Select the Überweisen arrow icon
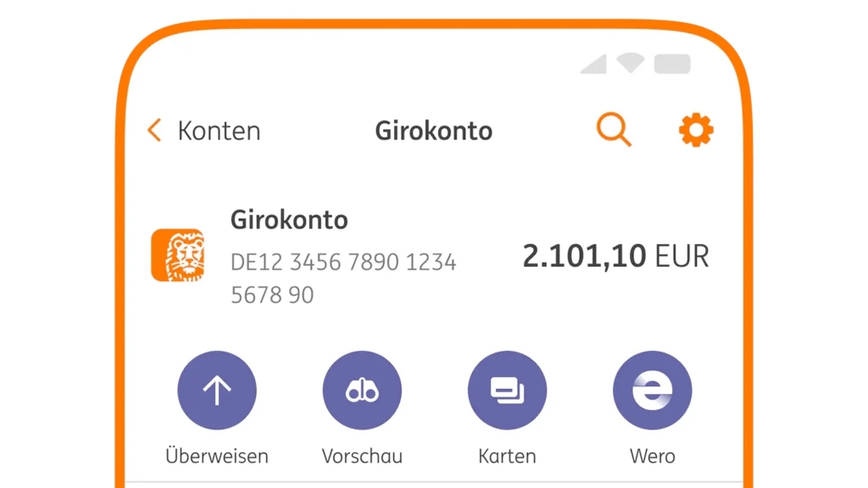The height and width of the screenshot is (488, 868). (x=216, y=389)
